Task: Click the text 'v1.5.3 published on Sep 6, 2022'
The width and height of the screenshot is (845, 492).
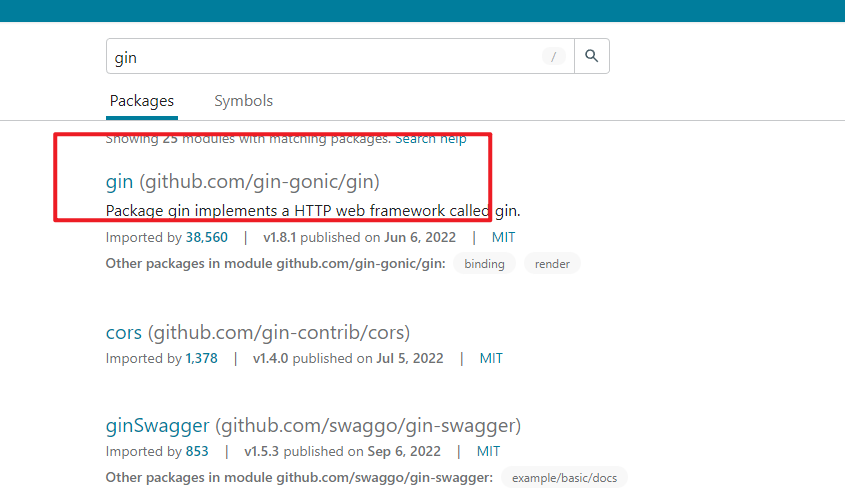Action: click(x=343, y=451)
